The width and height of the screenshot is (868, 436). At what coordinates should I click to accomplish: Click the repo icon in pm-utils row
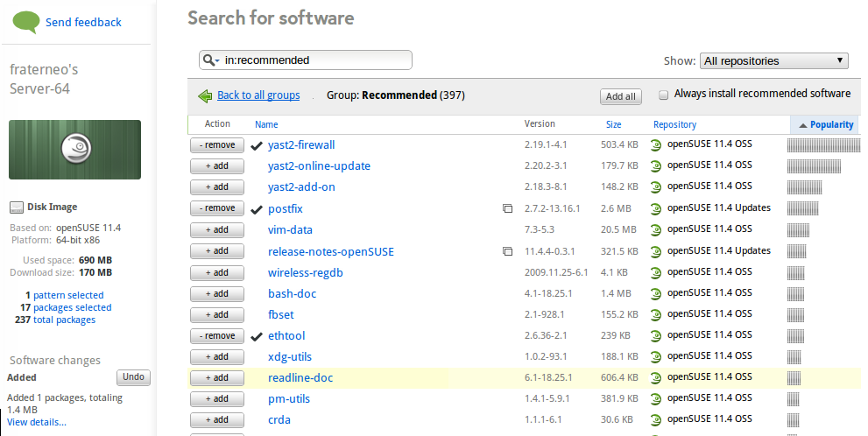coord(656,399)
